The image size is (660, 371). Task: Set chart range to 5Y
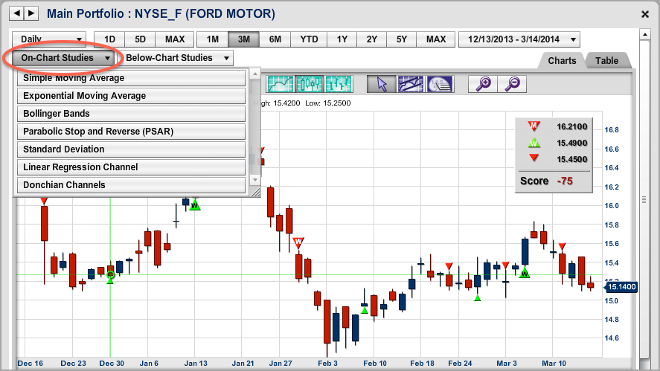pyautogui.click(x=402, y=39)
